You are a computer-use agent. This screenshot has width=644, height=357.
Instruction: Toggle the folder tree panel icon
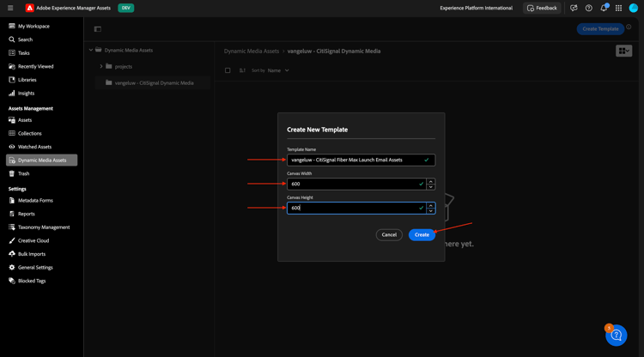click(x=98, y=29)
